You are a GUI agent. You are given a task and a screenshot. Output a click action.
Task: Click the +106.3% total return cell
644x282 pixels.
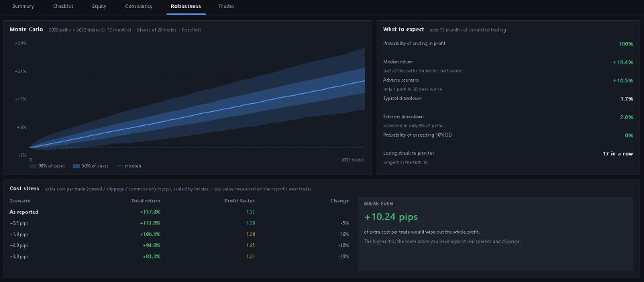click(150, 234)
